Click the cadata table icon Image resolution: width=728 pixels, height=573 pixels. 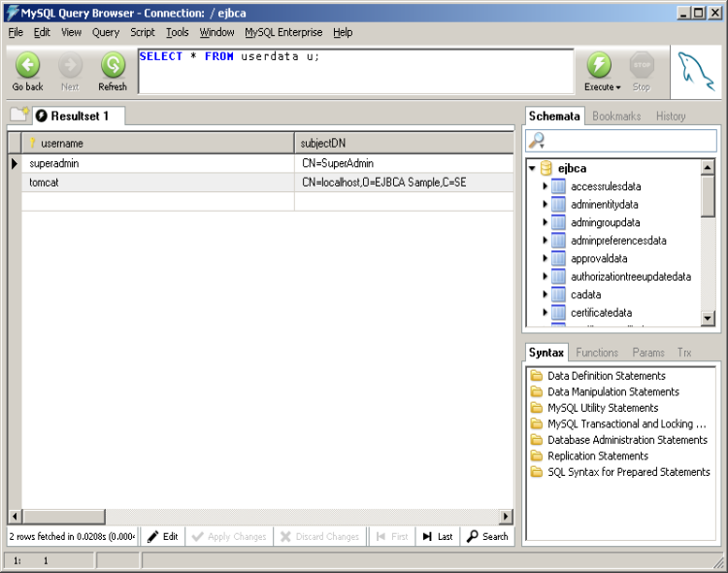pyautogui.click(x=558, y=294)
